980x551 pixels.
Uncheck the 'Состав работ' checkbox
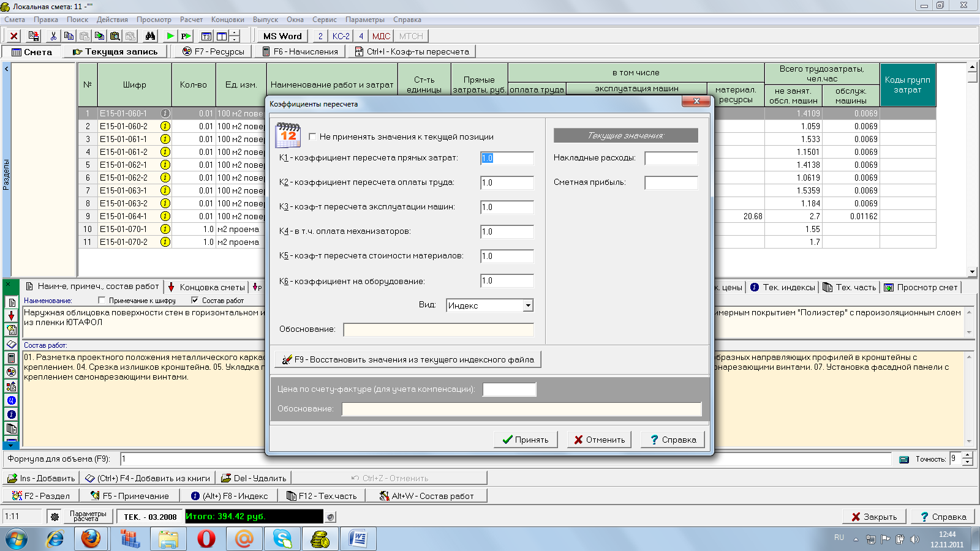[x=195, y=301]
